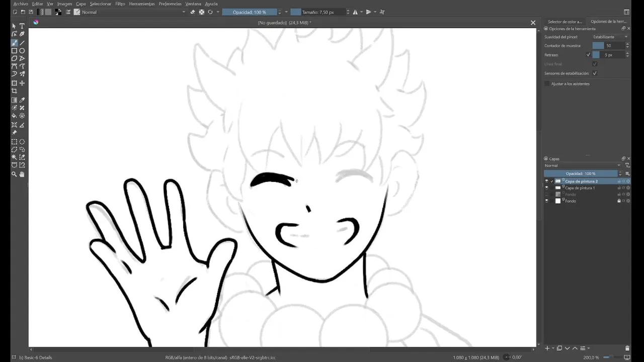The image size is (644, 362).
Task: Toggle visibility of bottom Fondo layer
Action: [547, 201]
